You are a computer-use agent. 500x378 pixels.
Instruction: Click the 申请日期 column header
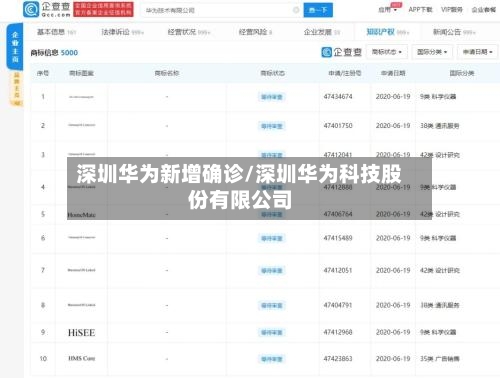393,73
